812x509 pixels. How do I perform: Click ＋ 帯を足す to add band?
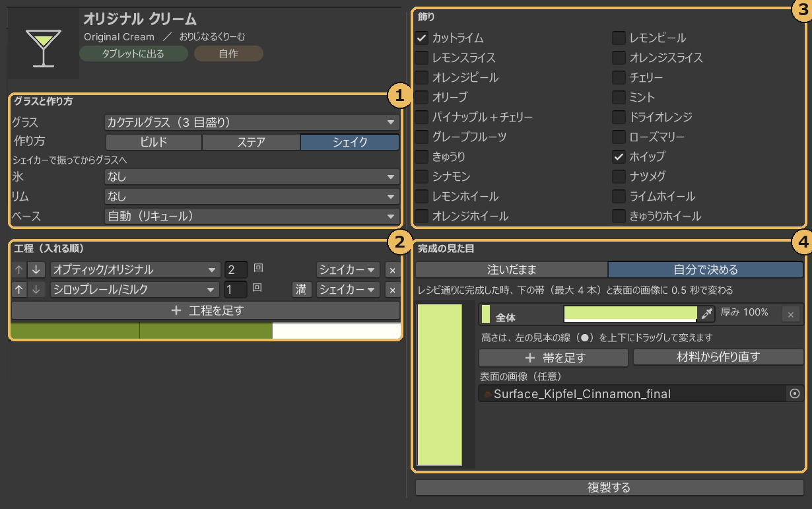coord(553,358)
